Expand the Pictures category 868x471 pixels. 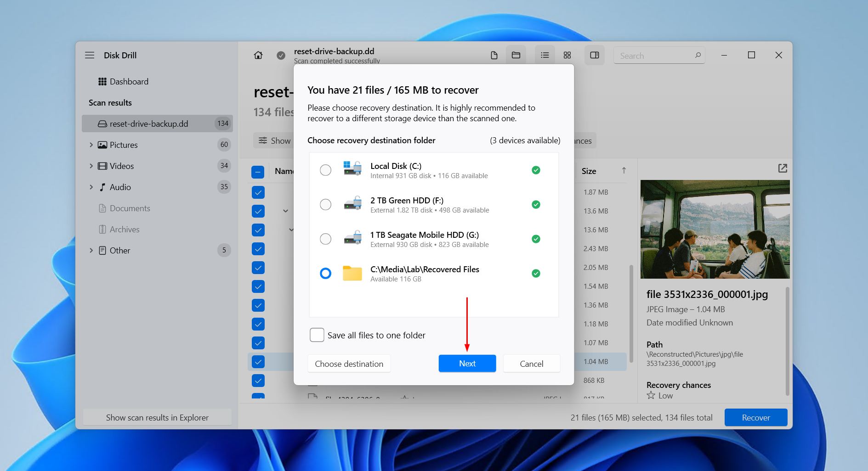91,145
